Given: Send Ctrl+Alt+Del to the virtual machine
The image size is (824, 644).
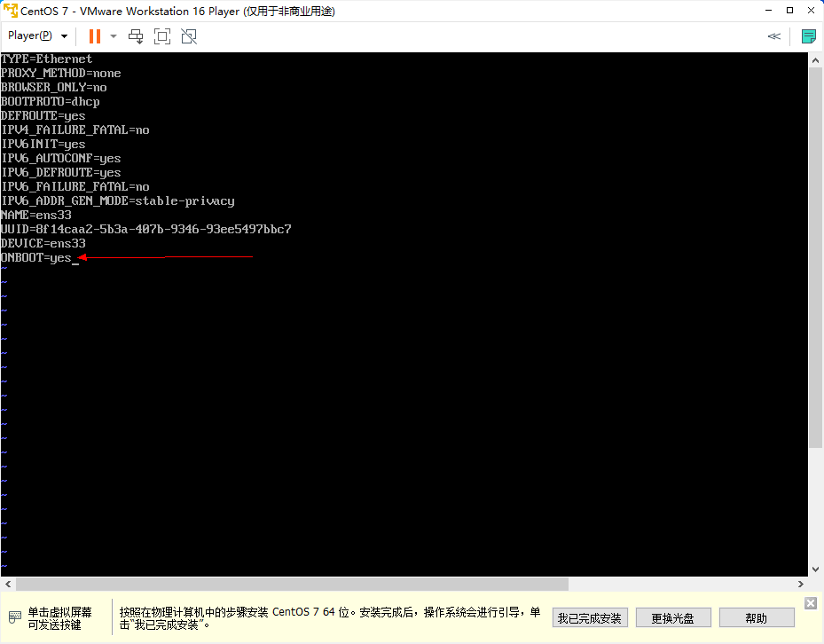Looking at the screenshot, I should pyautogui.click(x=136, y=36).
